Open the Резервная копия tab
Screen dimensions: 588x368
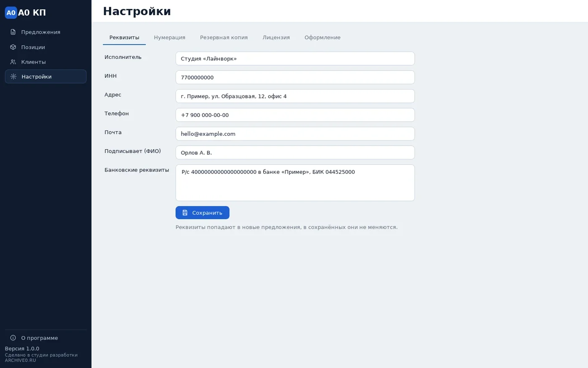[x=224, y=37]
